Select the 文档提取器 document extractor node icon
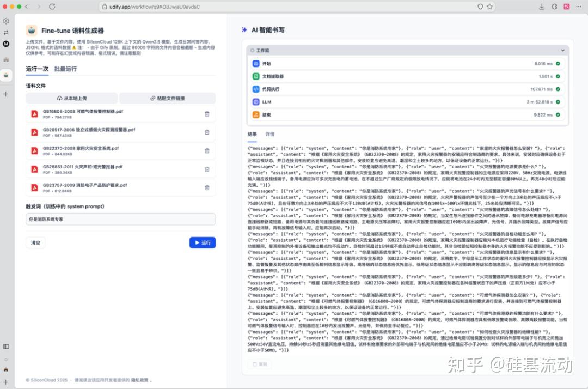This screenshot has width=588, height=389. pyautogui.click(x=255, y=76)
